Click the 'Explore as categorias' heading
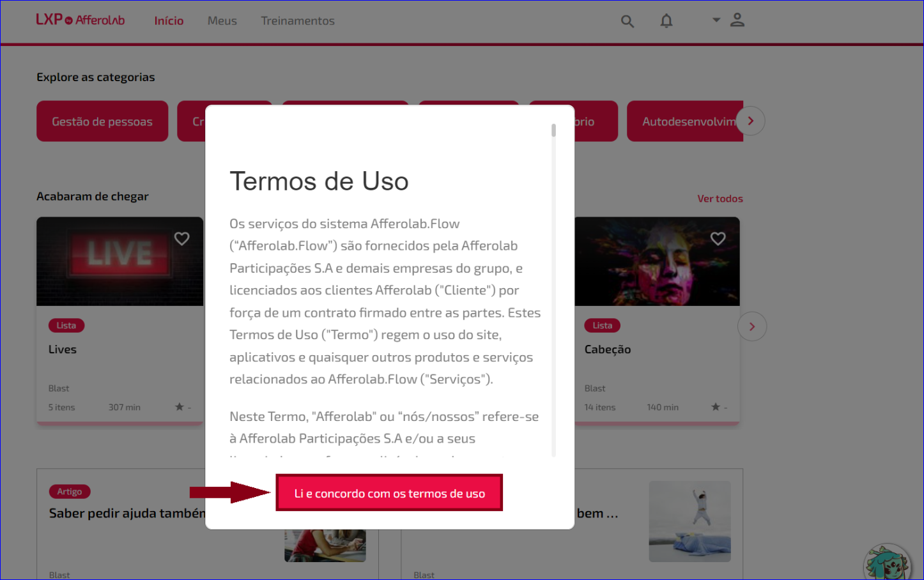Viewport: 924px width, 580px height. (x=96, y=77)
